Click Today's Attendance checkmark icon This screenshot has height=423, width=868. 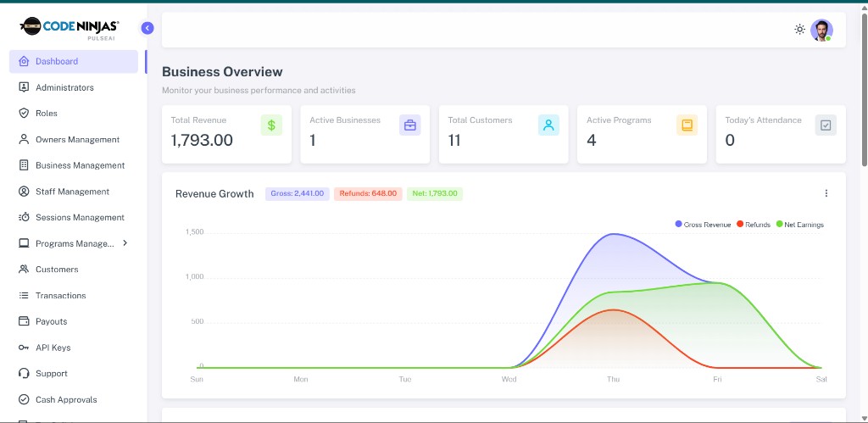tap(826, 125)
